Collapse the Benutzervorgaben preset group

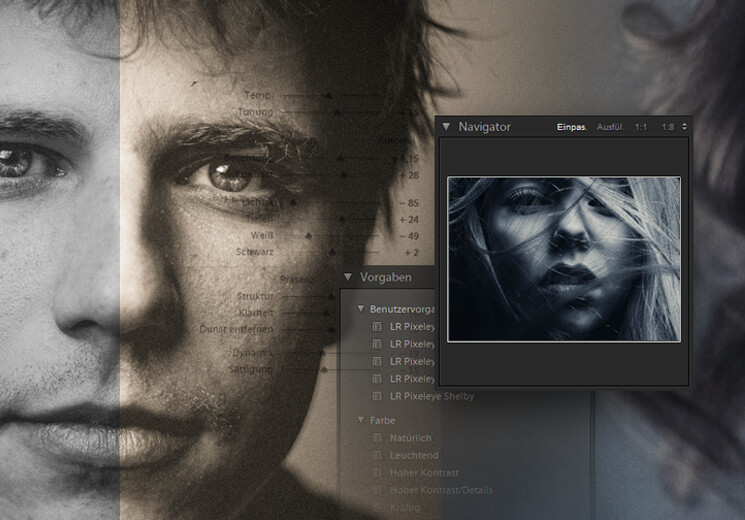[361, 309]
